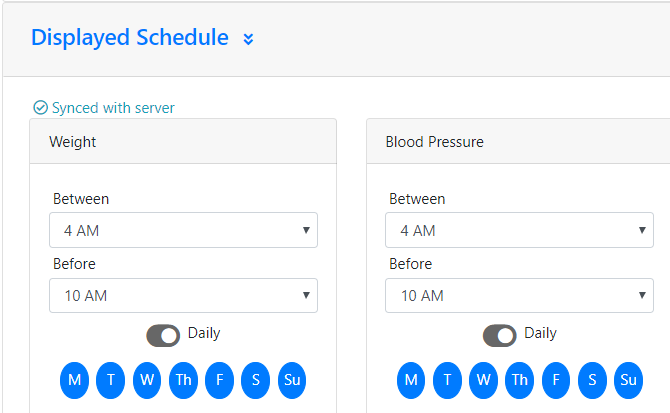Open Weight Between 4 AM dropdown

183,230
